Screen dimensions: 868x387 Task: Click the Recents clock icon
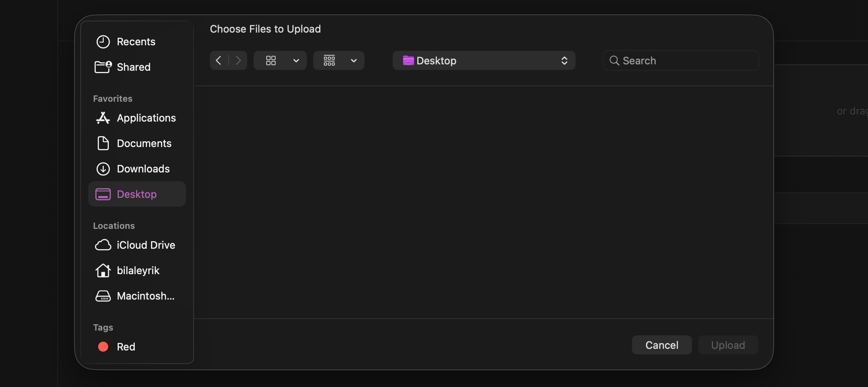103,42
